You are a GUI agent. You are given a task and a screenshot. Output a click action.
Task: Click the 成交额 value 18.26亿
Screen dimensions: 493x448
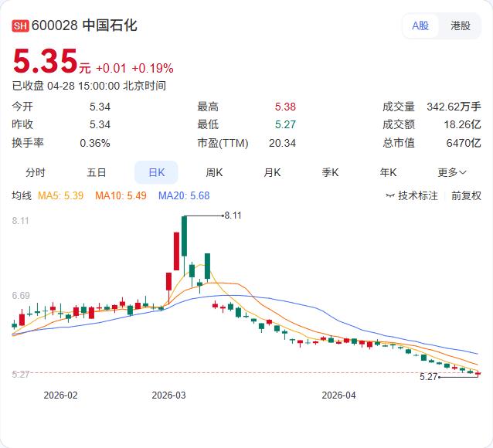[x=462, y=124]
